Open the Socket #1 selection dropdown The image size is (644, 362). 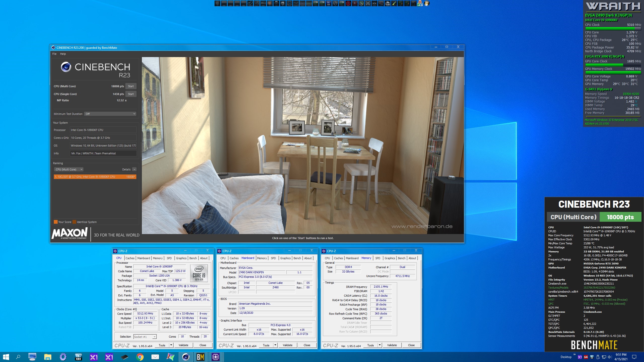coord(145,337)
